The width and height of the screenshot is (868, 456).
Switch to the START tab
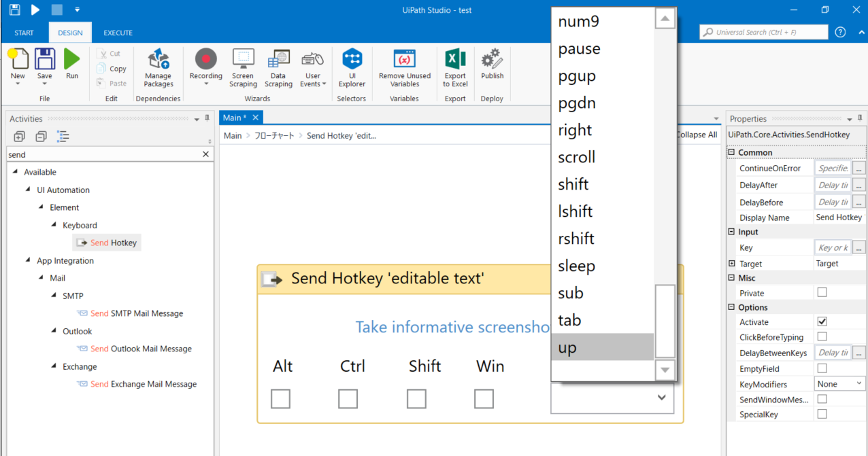[x=24, y=33]
